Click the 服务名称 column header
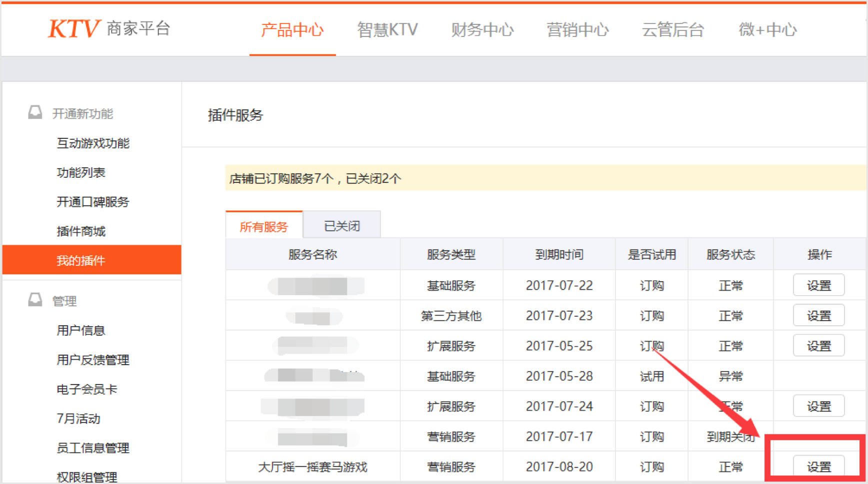Screen dimensions: 868x484 pyautogui.click(x=313, y=255)
